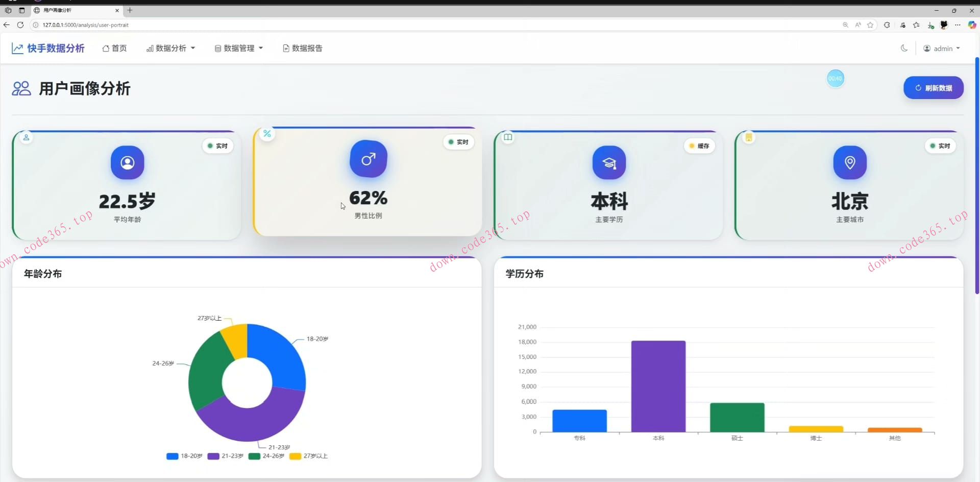Click the book badge icon on the 主要学历 card
The width and height of the screenshot is (980, 482).
click(x=508, y=137)
